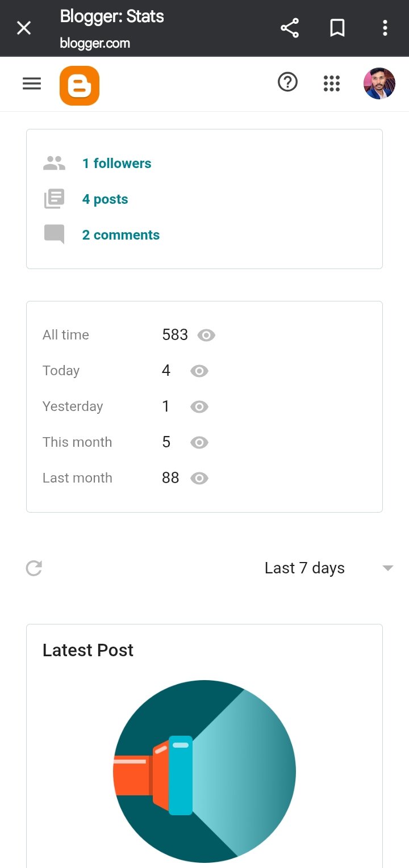Open the 4 posts link
The image size is (409, 868).
pos(105,199)
